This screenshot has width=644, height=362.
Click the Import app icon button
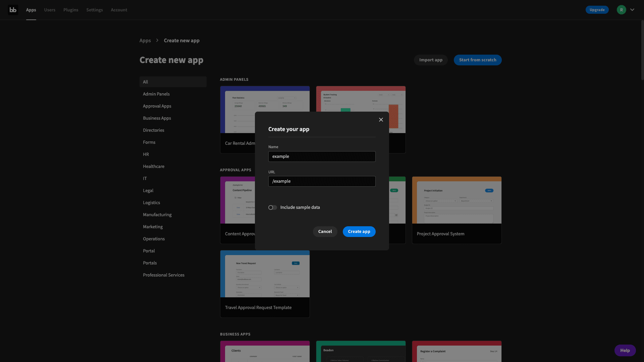tap(430, 60)
